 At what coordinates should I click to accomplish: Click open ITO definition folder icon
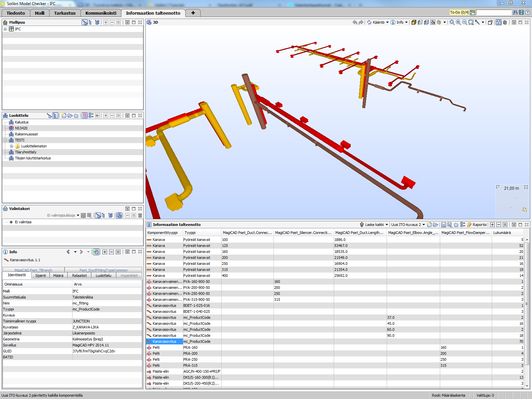click(x=436, y=225)
